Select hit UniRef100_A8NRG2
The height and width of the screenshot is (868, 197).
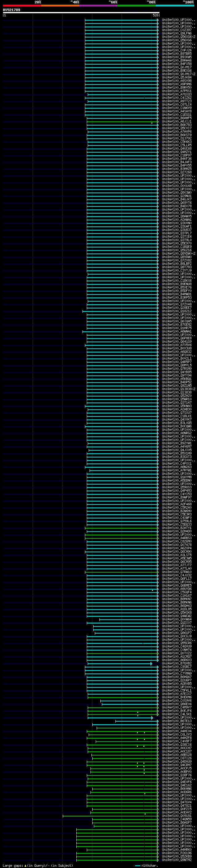177,433
